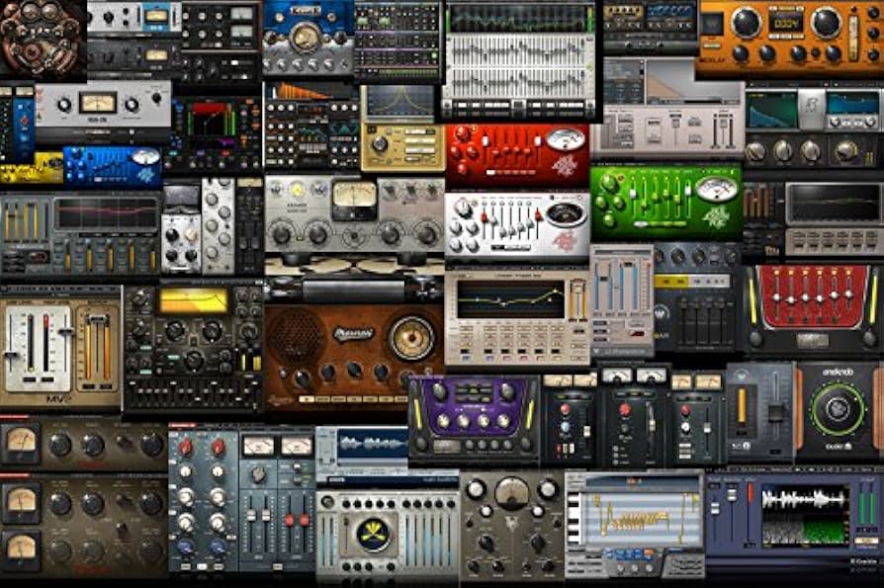Select the dynamics plugin with red display and green meters
This screenshot has width=884, height=588.
point(218,133)
